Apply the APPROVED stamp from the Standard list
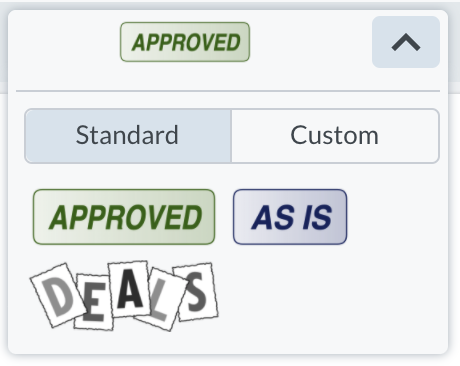 [x=124, y=217]
